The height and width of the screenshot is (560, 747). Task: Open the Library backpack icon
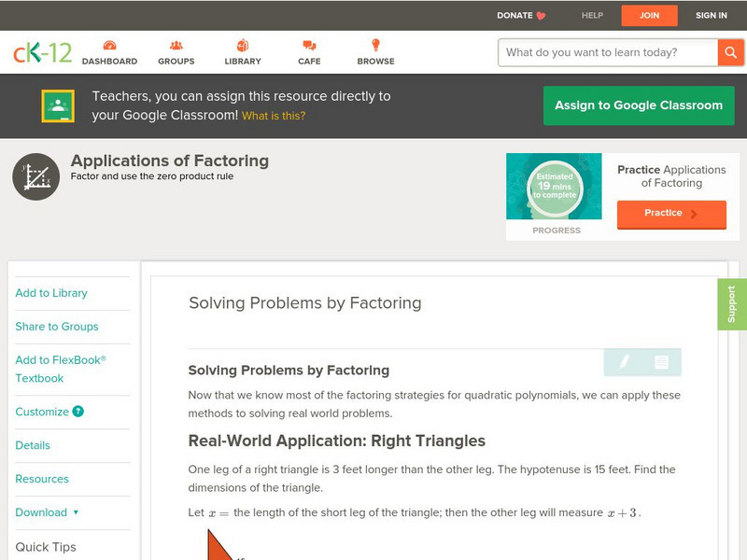point(243,45)
